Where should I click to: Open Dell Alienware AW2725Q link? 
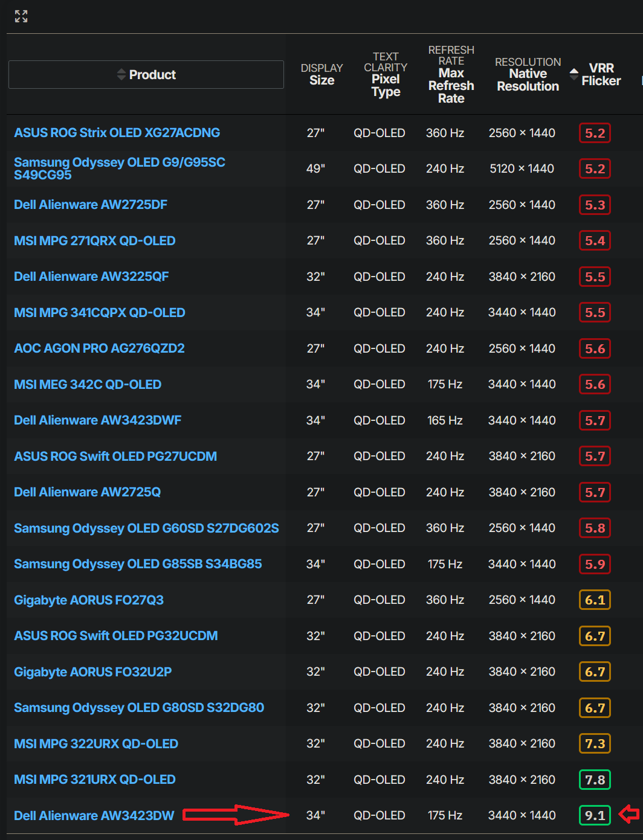tap(88, 492)
